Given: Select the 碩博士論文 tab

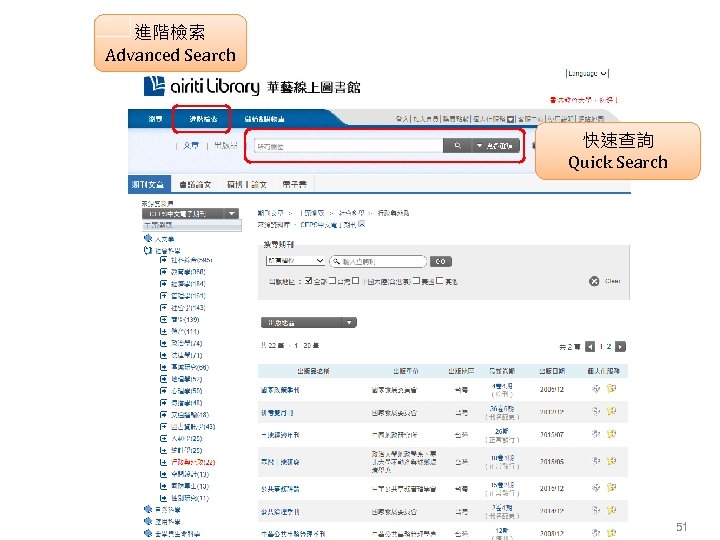Looking at the screenshot, I should tap(247, 184).
